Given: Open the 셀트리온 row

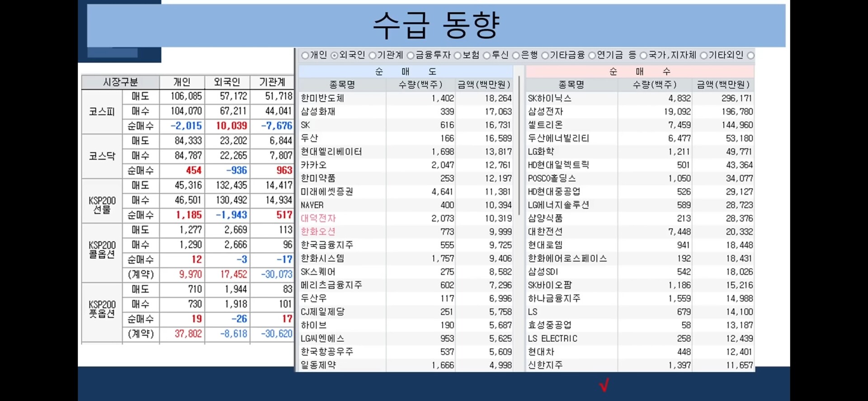Looking at the screenshot, I should pos(640,125).
